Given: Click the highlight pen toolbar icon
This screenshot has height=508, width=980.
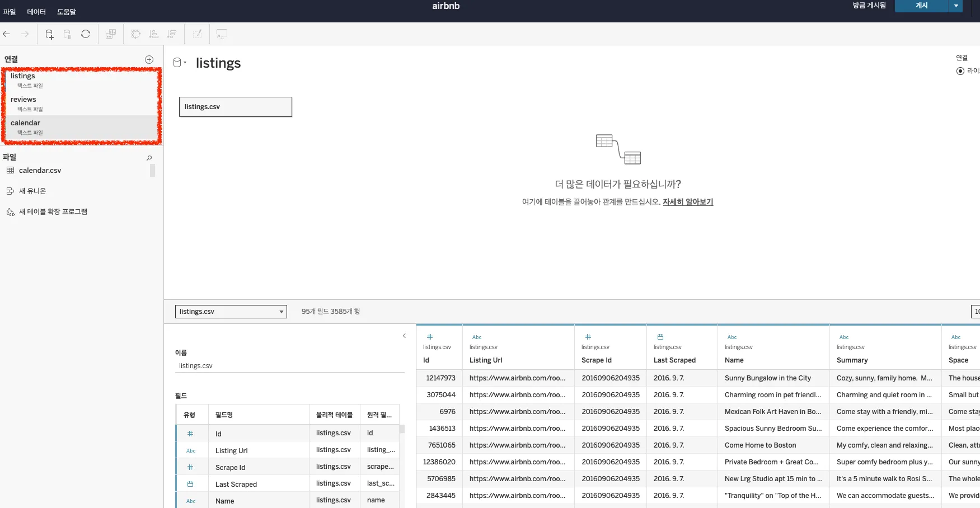Looking at the screenshot, I should click(x=197, y=34).
